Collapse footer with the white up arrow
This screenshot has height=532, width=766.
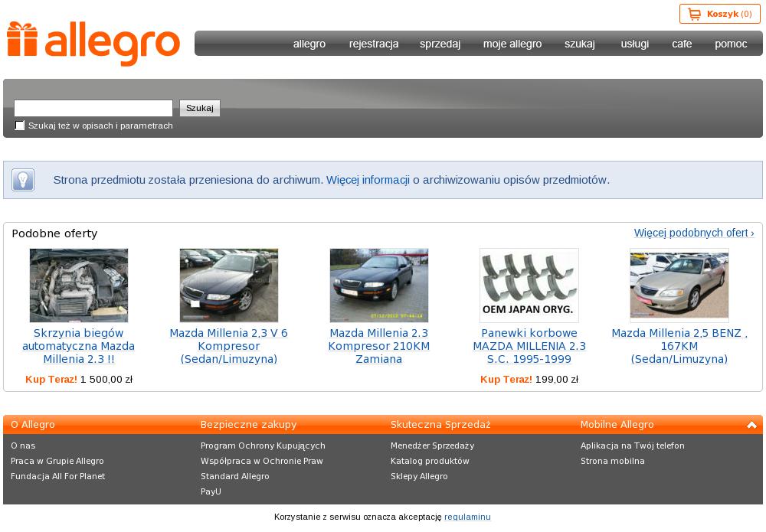tap(751, 425)
